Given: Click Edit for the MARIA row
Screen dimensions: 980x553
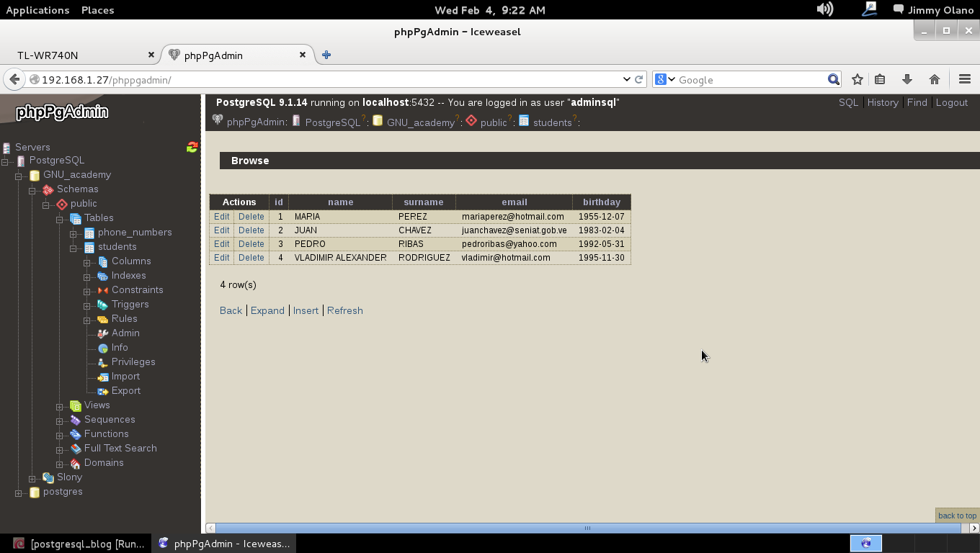Looking at the screenshot, I should coord(221,217).
